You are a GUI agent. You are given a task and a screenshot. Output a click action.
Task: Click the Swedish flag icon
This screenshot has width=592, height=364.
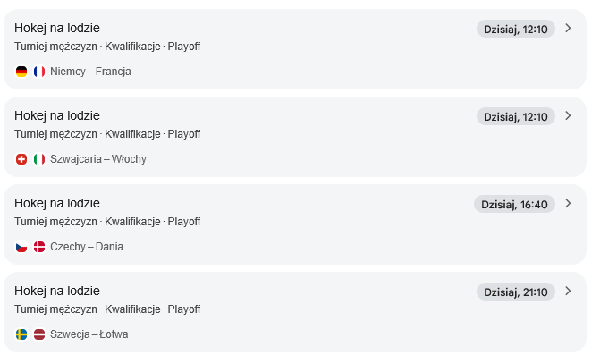click(21, 334)
